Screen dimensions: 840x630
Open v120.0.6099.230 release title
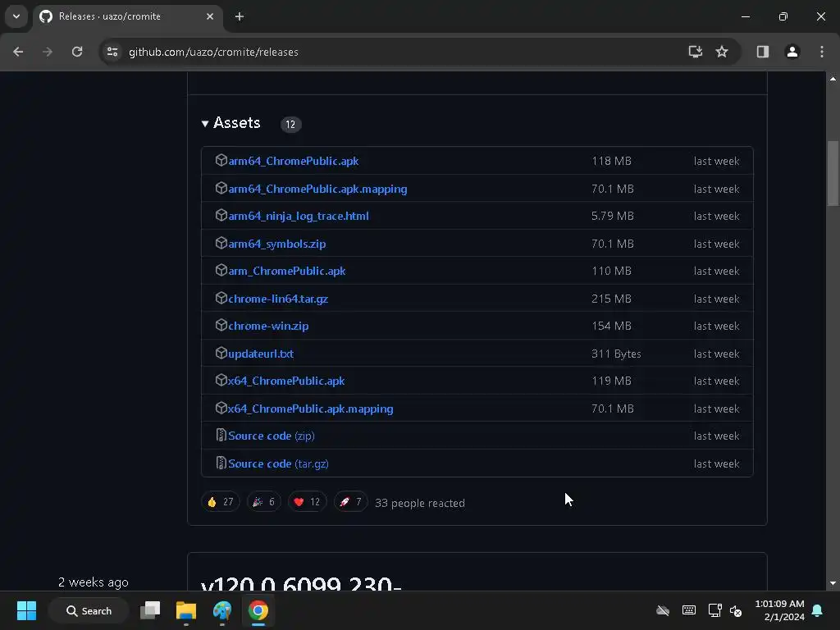301,583
